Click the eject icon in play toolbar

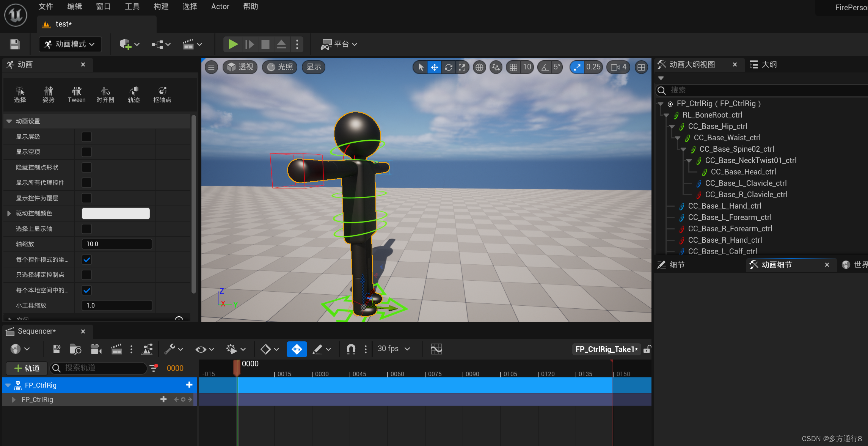click(281, 44)
